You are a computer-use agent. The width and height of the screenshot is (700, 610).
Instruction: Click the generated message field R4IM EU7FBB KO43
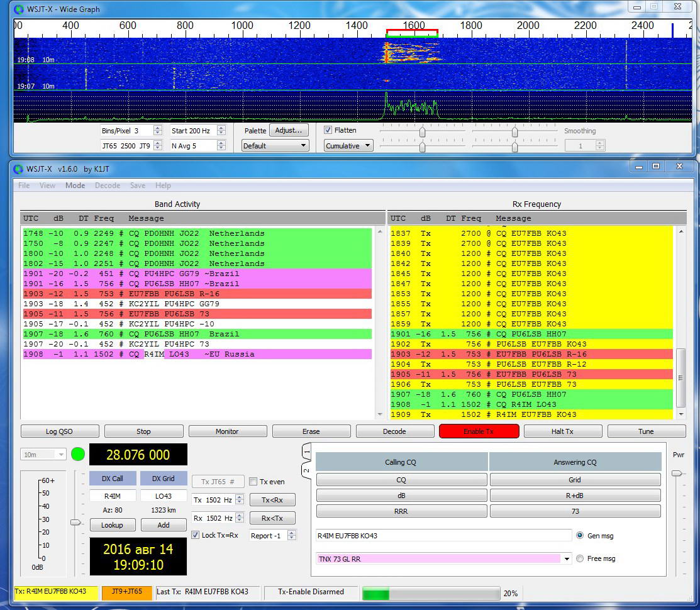444,535
